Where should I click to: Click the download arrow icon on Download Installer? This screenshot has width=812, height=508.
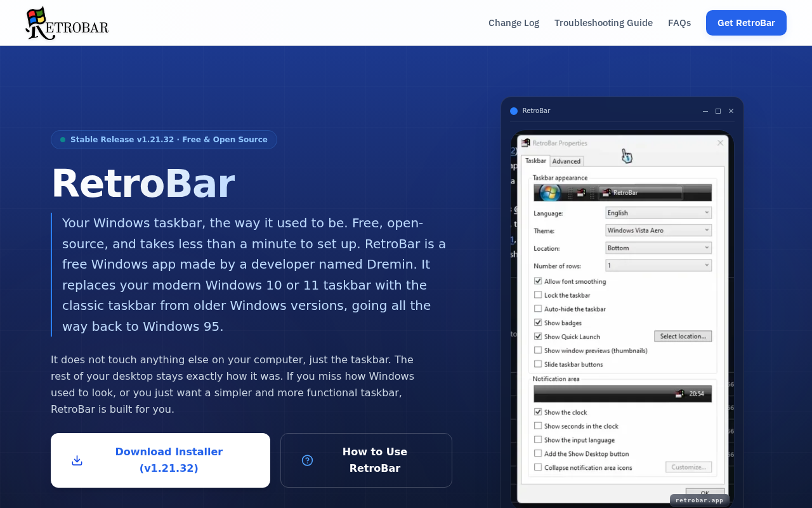tap(77, 460)
